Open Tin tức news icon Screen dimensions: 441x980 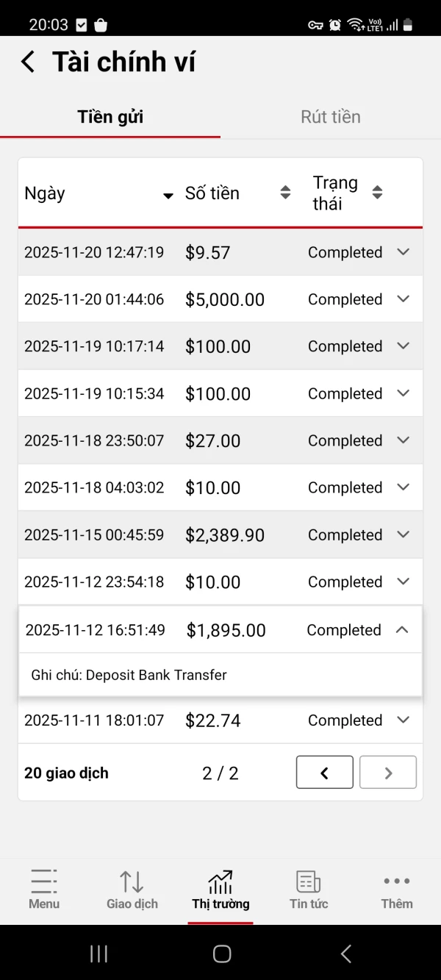coord(308,881)
